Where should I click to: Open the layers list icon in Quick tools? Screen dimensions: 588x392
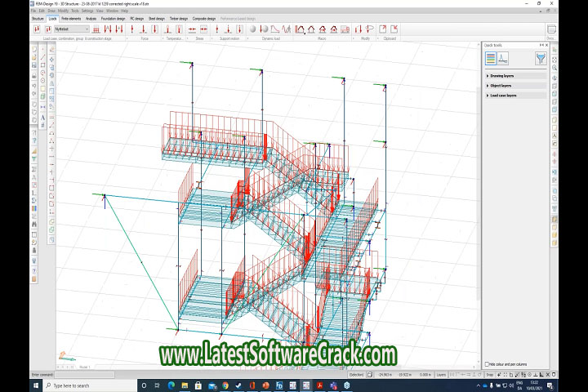point(491,58)
